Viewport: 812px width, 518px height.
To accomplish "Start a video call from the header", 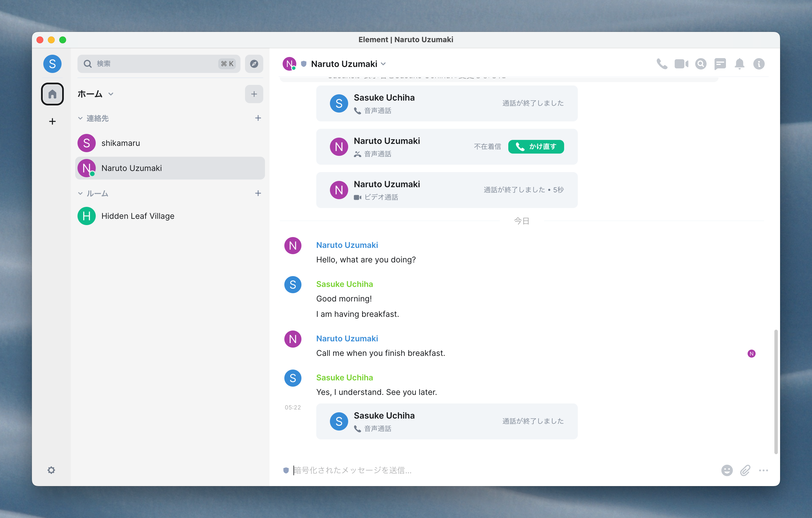I will click(681, 64).
